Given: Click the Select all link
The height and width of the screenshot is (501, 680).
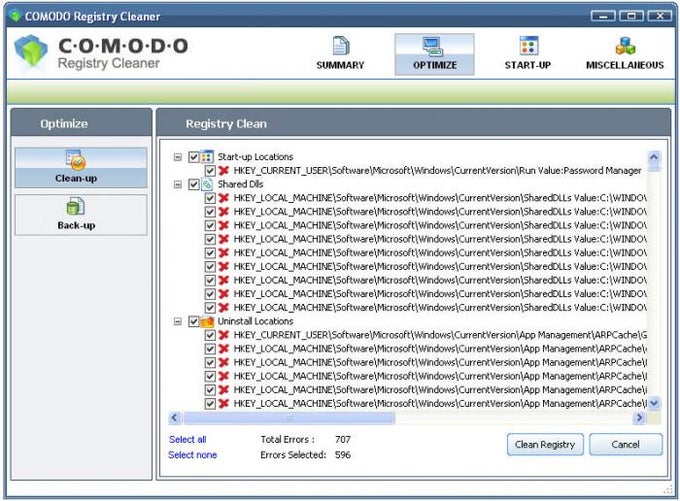Looking at the screenshot, I should click(x=187, y=439).
